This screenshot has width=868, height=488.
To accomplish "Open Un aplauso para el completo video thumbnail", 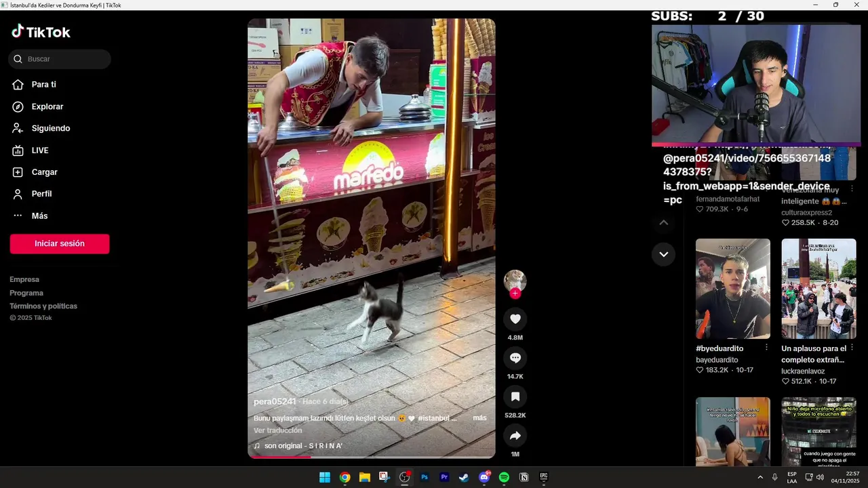I will tap(818, 289).
